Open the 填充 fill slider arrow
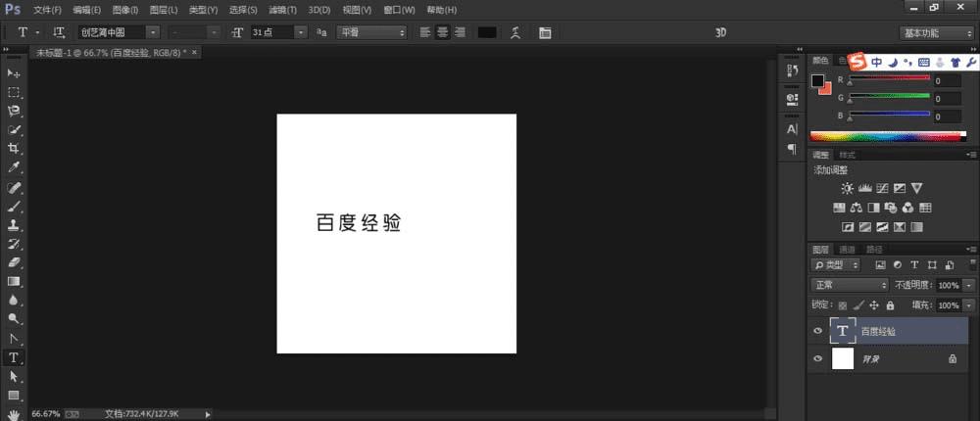The height and width of the screenshot is (421, 980). (969, 305)
